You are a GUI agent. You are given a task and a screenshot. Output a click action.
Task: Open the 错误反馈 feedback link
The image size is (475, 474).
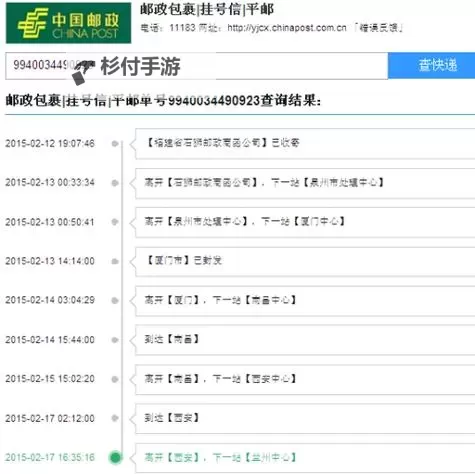[x=379, y=28]
